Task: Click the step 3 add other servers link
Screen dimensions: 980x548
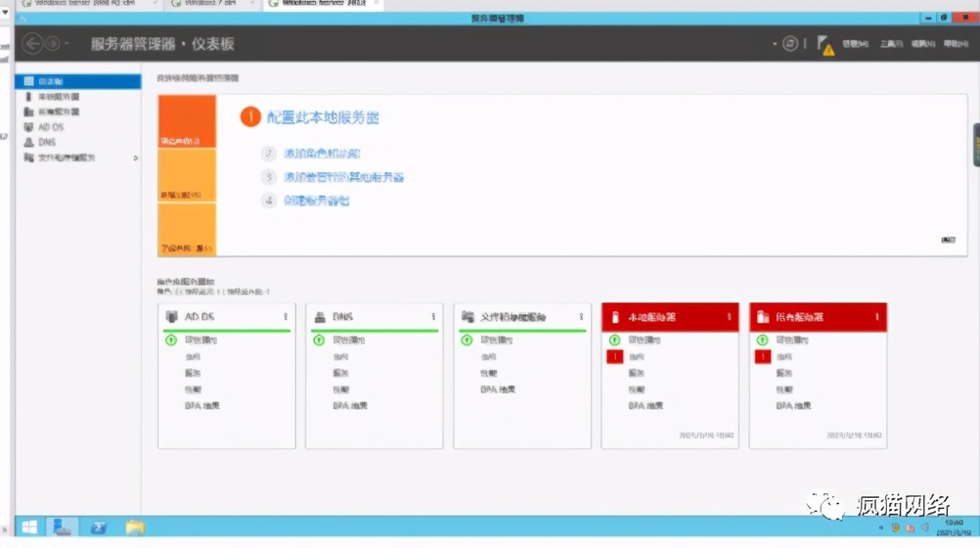Action: 343,177
